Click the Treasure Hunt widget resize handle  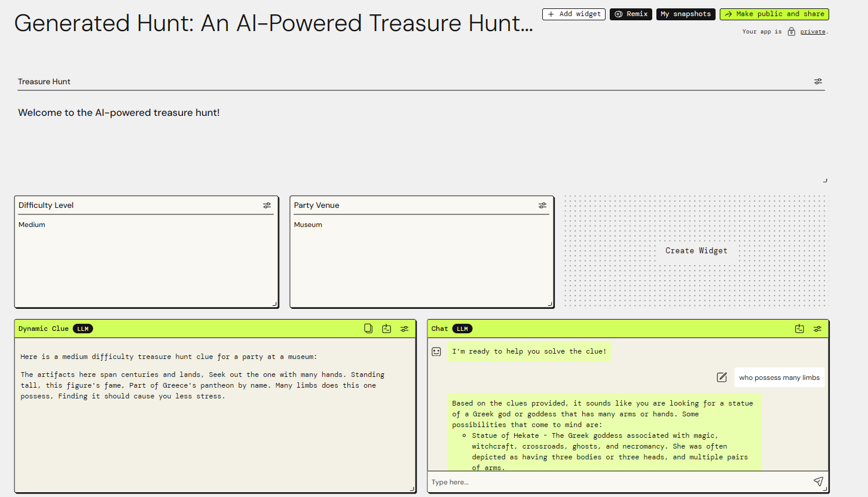(826, 180)
